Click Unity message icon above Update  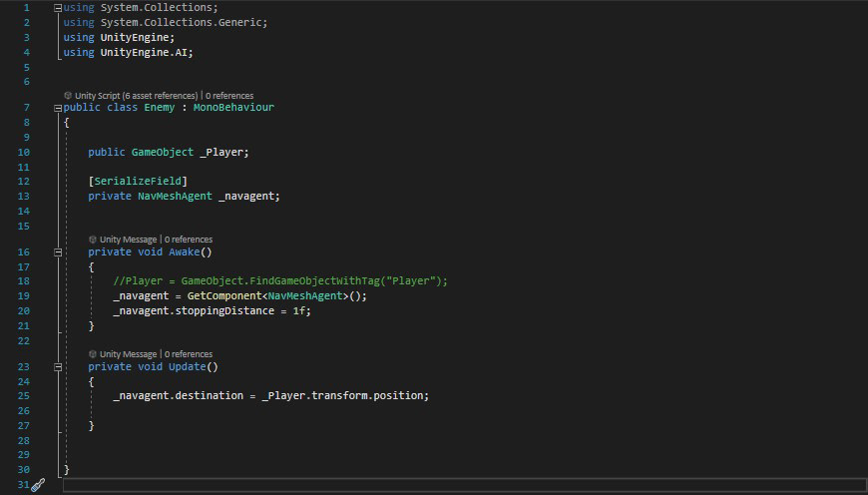[93, 354]
